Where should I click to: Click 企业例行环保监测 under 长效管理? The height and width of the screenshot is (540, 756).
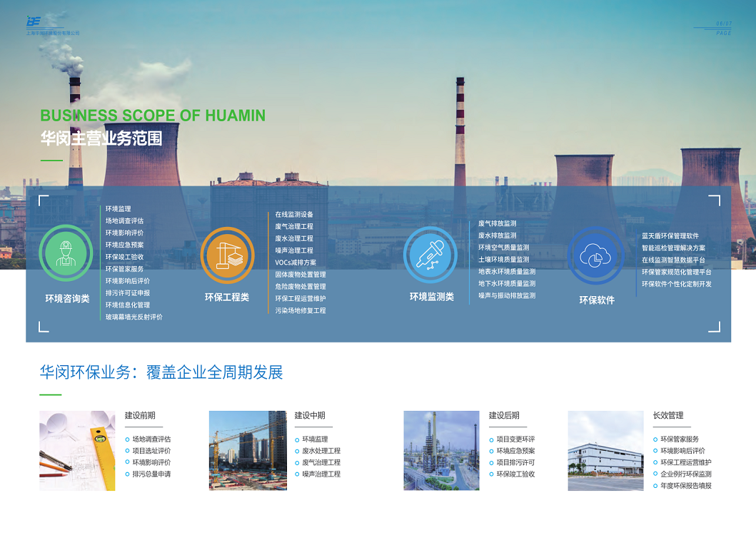click(685, 474)
